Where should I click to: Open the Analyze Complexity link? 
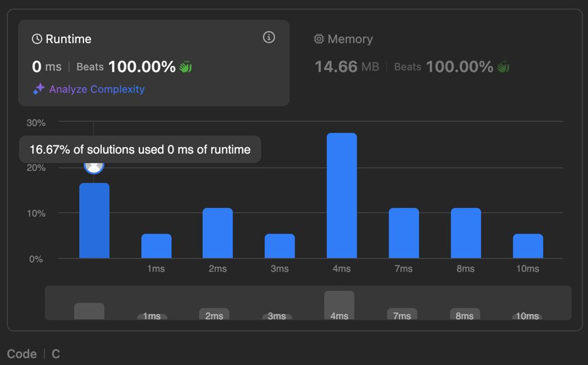(x=96, y=89)
